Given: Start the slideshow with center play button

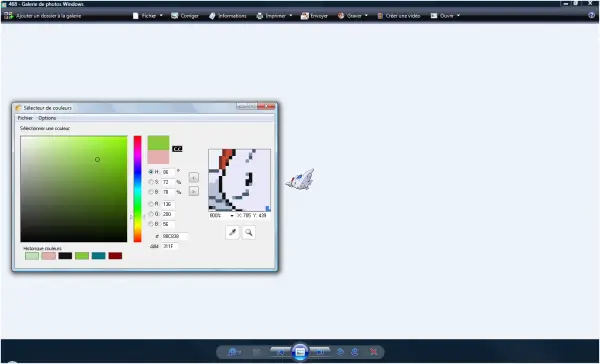Looking at the screenshot, I should click(x=300, y=351).
